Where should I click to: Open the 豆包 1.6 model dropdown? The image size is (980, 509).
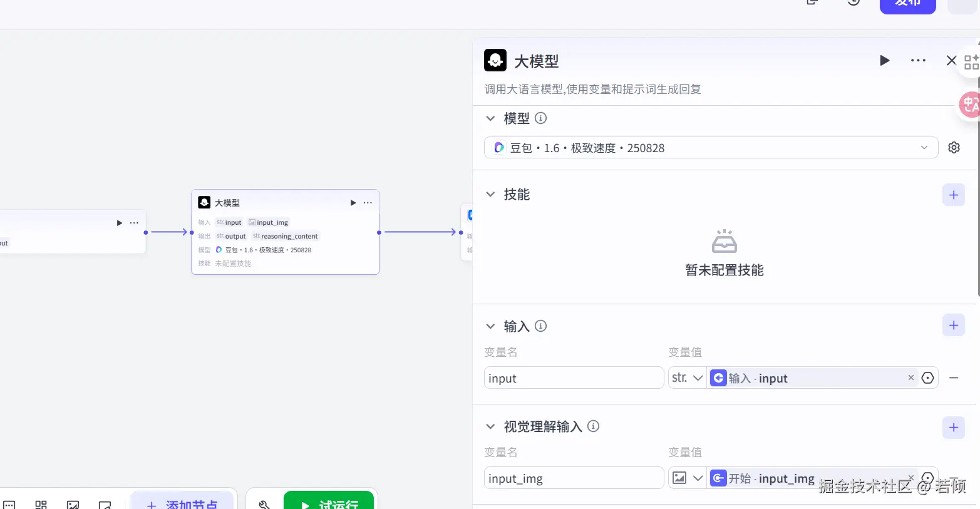711,148
